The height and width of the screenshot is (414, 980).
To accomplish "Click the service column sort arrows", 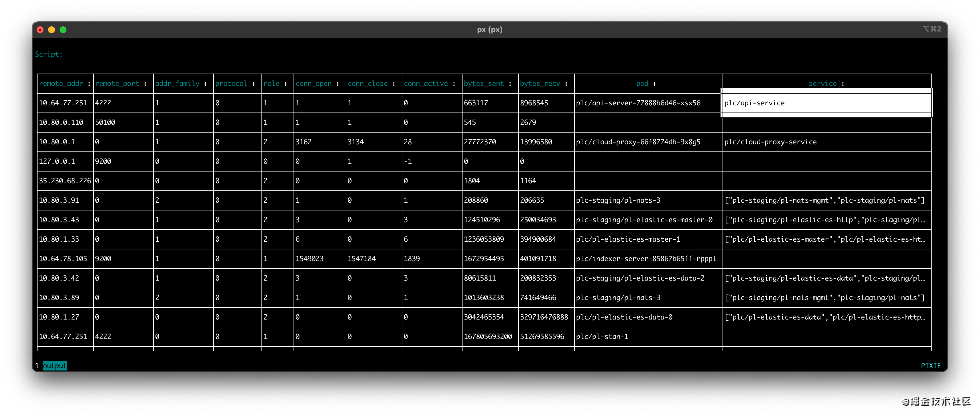I will [843, 84].
